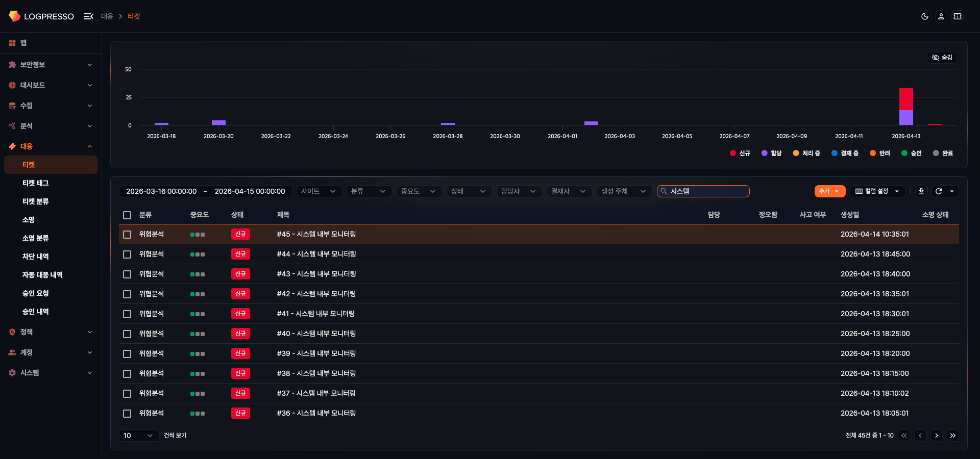Open 차단 내역 in sidebar menu
Viewport: 980px width, 459px height.
tap(36, 257)
